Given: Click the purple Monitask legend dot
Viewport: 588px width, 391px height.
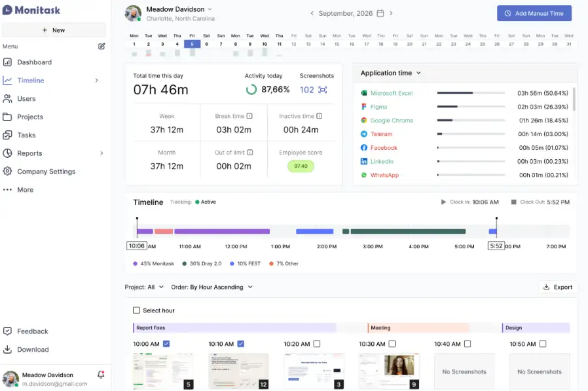Looking at the screenshot, I should pos(135,263).
